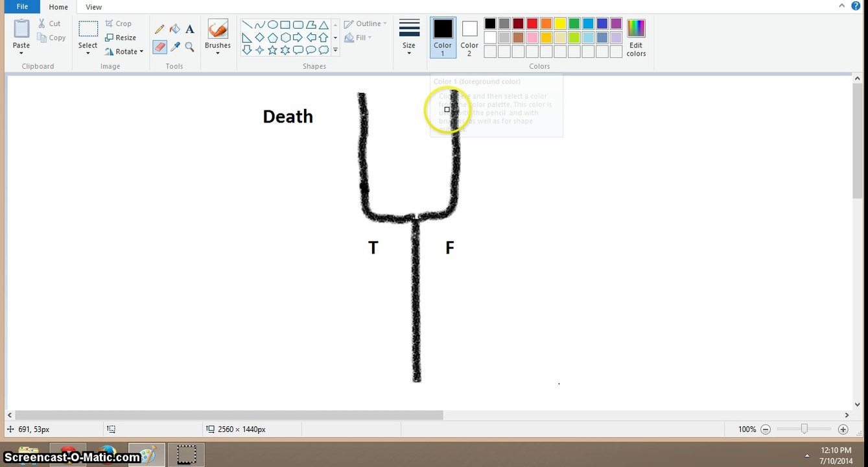Viewport: 868px width, 467px height.
Task: Select the Magnifier tool
Action: pyautogui.click(x=190, y=47)
